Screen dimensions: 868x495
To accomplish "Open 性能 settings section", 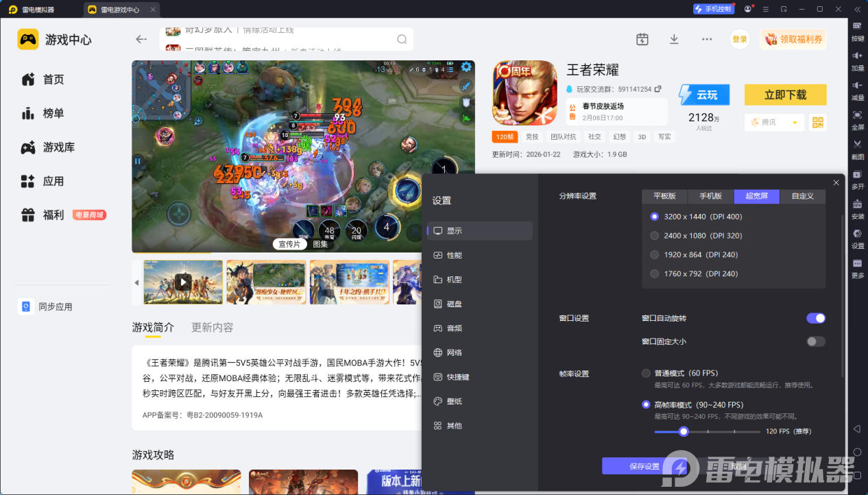I will (479, 255).
